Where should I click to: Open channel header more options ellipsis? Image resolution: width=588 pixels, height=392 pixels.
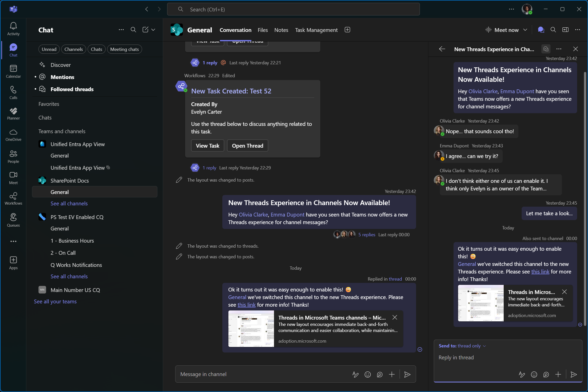point(578,30)
